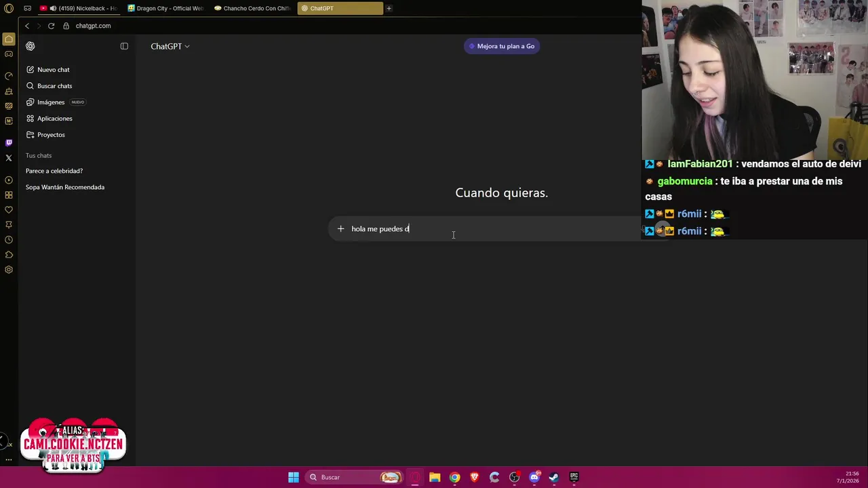This screenshot has height=488, width=868.
Task: Click the plus attachment icon in prompt box
Action: (341, 229)
